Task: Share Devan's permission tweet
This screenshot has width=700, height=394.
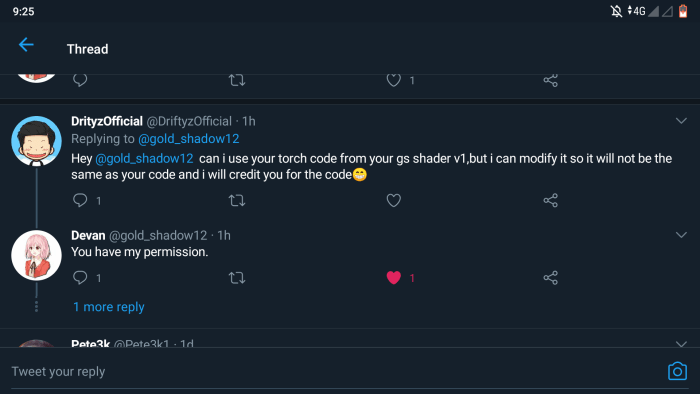Action: pos(550,278)
